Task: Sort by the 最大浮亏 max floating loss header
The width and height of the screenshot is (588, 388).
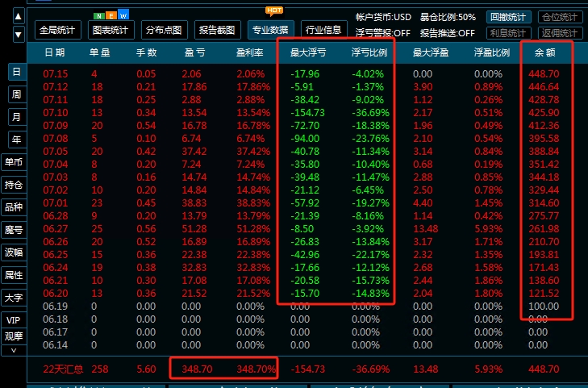Action: point(308,52)
